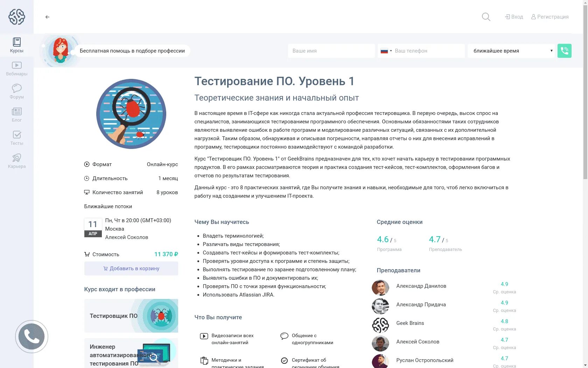Click the Формат play icon
The width and height of the screenshot is (588, 368).
(x=87, y=164)
